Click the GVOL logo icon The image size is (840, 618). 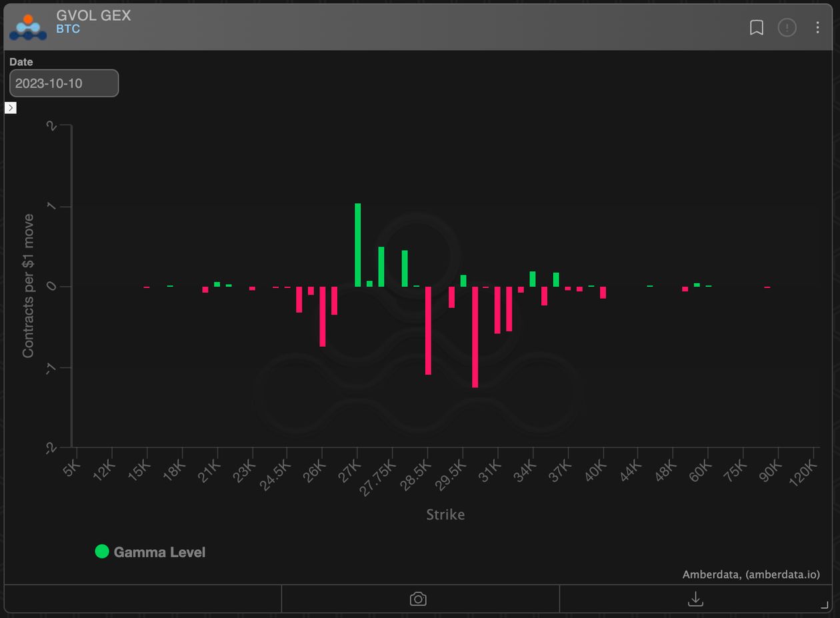tap(28, 27)
